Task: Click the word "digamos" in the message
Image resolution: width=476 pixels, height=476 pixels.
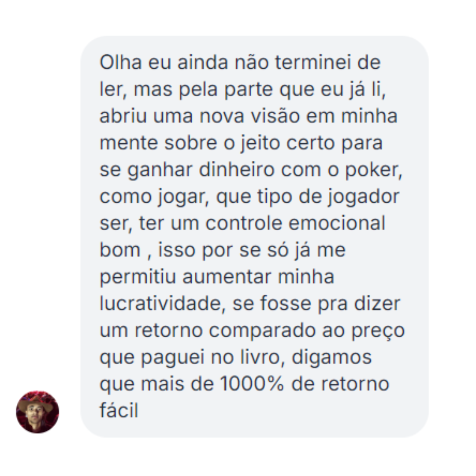Action: [x=331, y=358]
